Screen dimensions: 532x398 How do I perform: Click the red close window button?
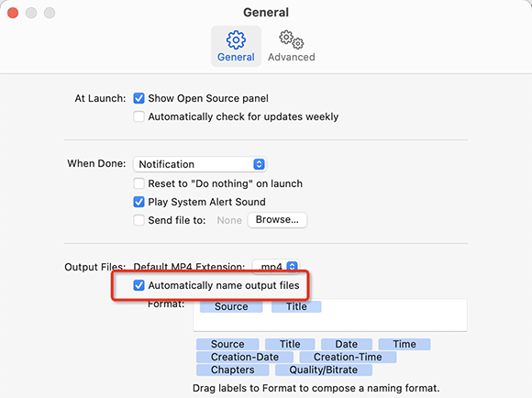(13, 13)
